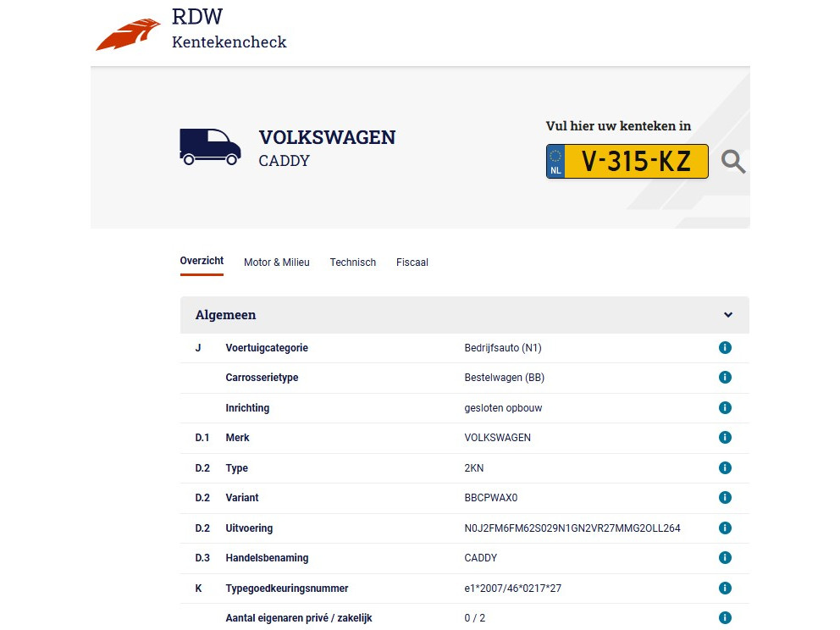The height and width of the screenshot is (630, 840).
Task: Open info for Inrichting row
Action: click(725, 407)
